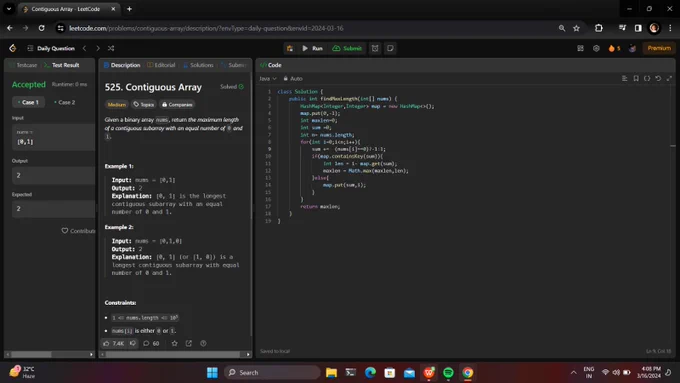Expand the Companies tag

[x=177, y=105]
